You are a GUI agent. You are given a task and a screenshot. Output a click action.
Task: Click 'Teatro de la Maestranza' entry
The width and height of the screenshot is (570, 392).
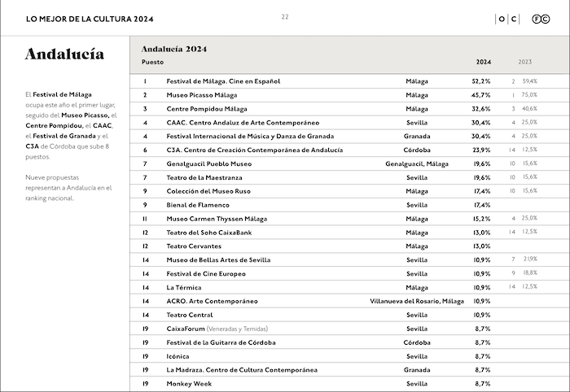tap(204, 177)
